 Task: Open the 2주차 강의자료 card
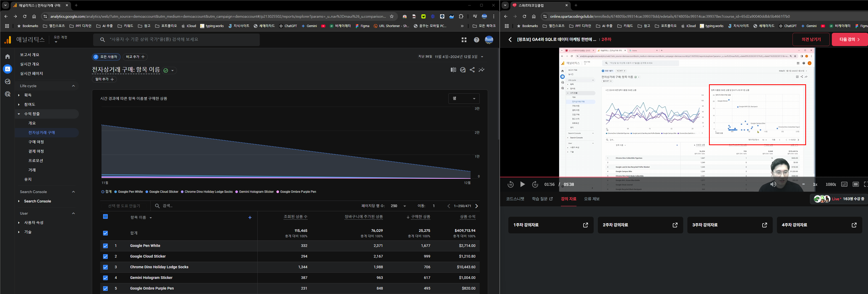[x=640, y=225]
